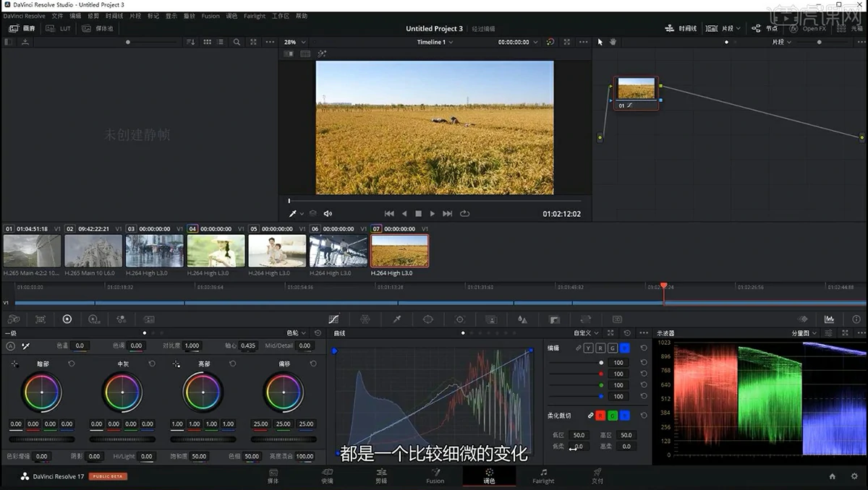Select the Color Wheels palette icon
The image size is (868, 490).
coord(67,319)
